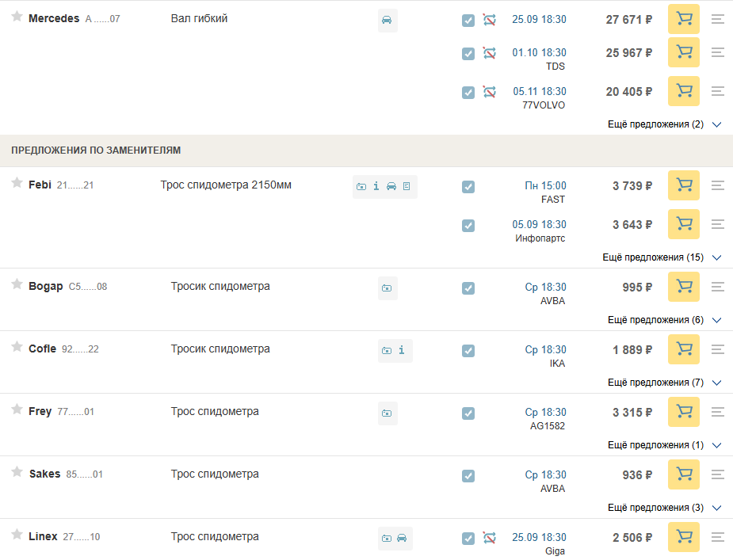
Task: Star the Febi part as favorite
Action: (x=17, y=184)
